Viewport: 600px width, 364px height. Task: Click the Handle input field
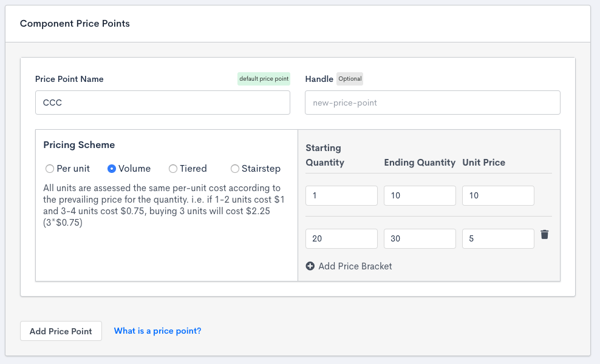pyautogui.click(x=432, y=103)
